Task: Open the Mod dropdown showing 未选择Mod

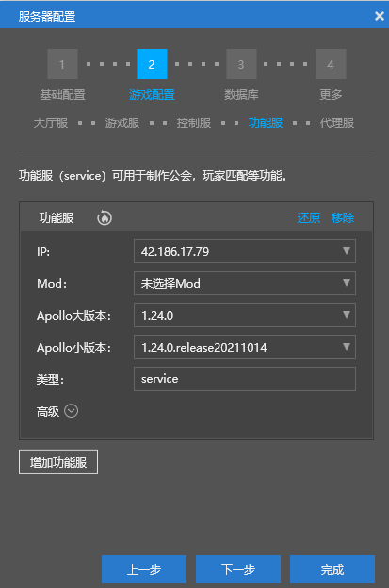Action: click(245, 283)
